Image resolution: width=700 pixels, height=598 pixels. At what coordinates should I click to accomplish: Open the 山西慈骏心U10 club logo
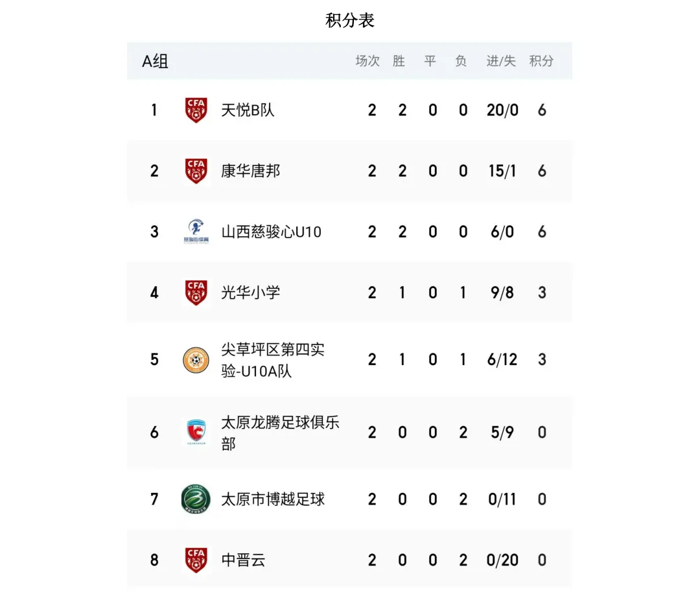(196, 232)
